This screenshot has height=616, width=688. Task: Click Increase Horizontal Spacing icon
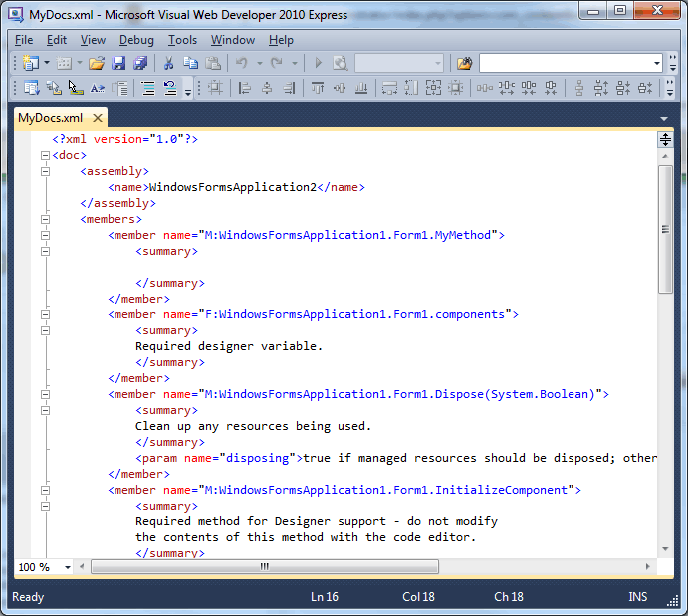point(507,88)
